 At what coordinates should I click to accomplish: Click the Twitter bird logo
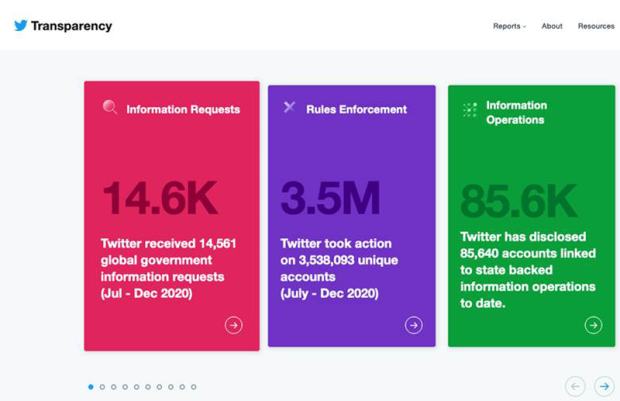pyautogui.click(x=20, y=26)
